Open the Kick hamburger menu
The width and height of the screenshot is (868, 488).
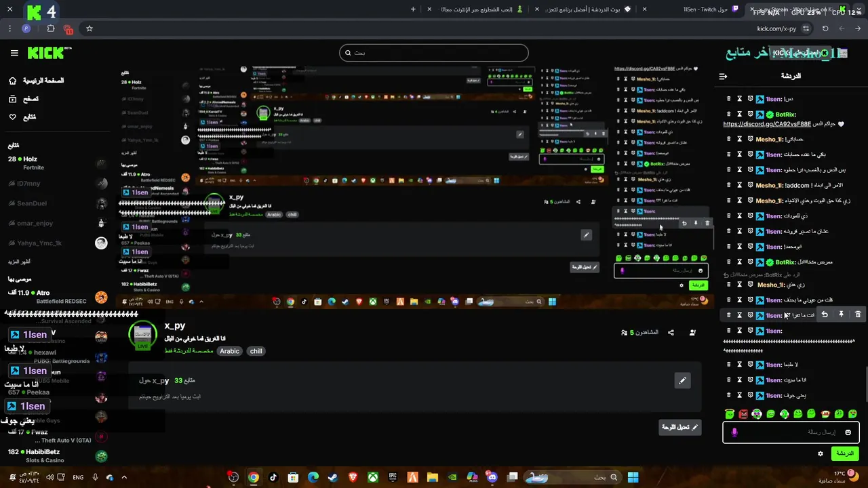click(x=14, y=53)
